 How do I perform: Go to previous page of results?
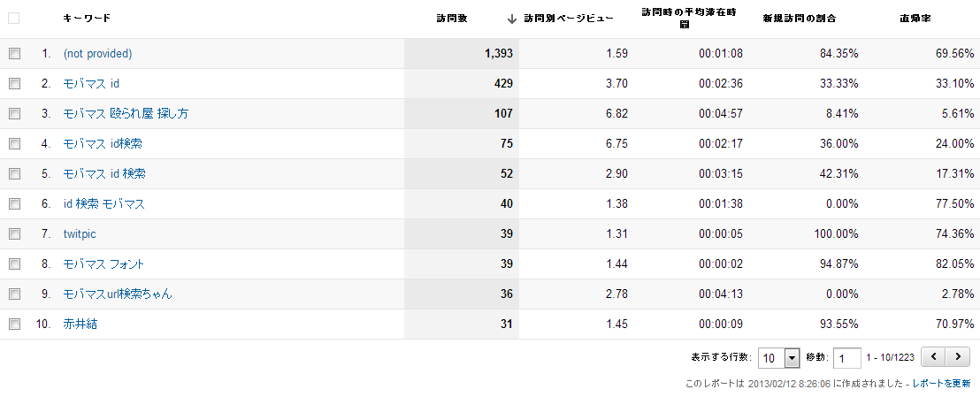click(934, 357)
